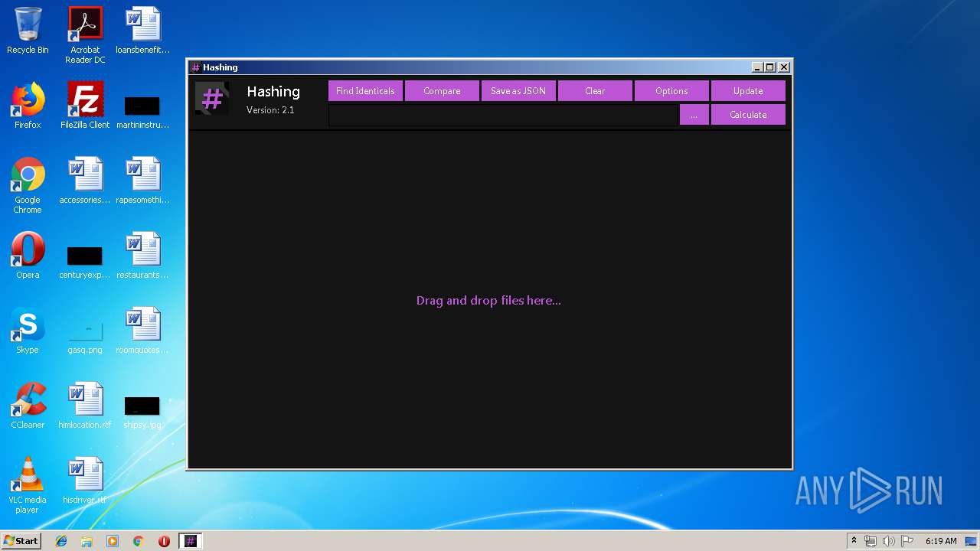Open the Options dialog
Screen dimensions: 980x551
671,91
